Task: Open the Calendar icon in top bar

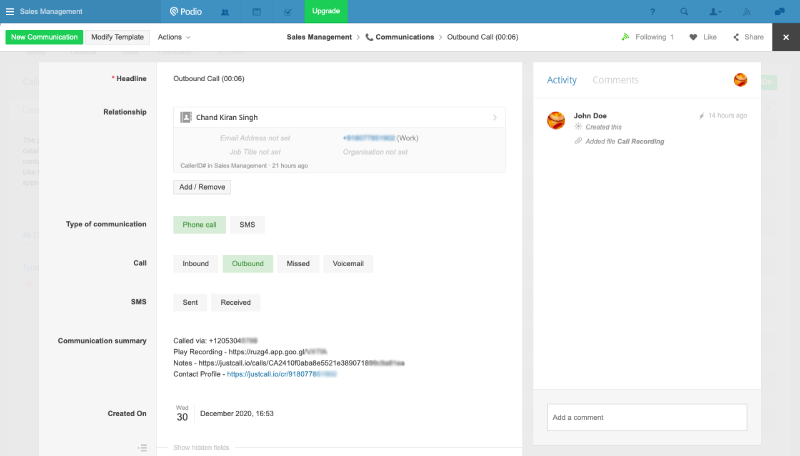Action: (x=257, y=11)
